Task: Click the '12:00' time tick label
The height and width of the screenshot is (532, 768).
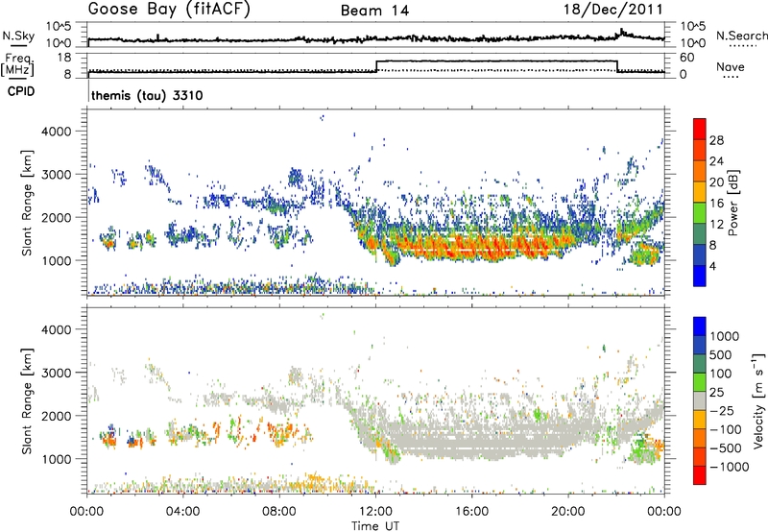Action: click(x=375, y=512)
